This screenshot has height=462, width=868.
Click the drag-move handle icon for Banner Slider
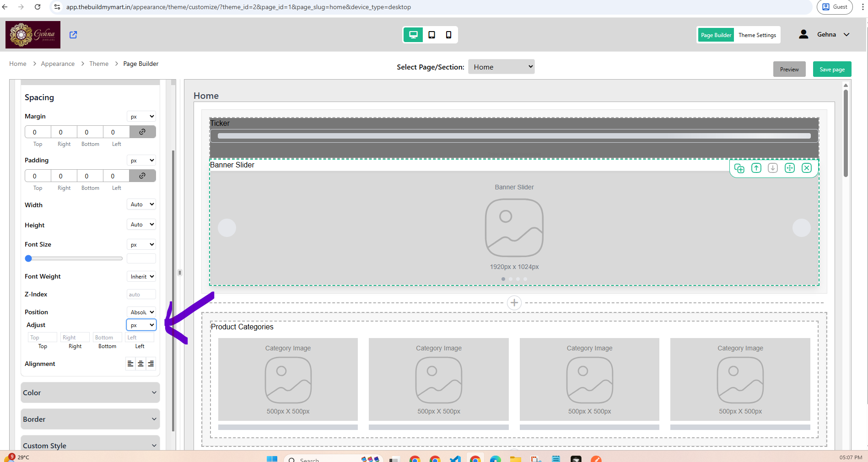(790, 168)
